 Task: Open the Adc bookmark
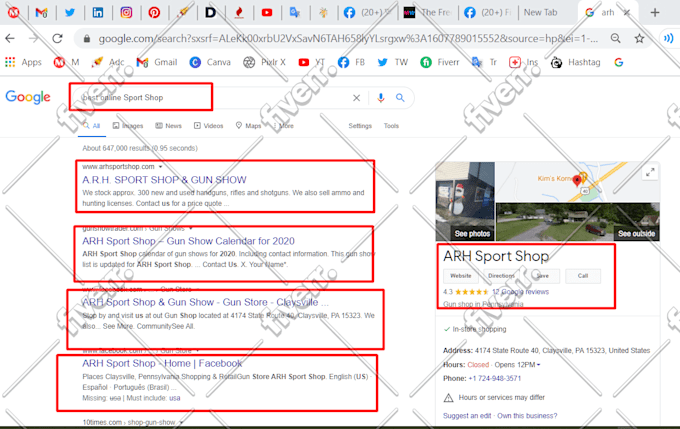(x=108, y=62)
